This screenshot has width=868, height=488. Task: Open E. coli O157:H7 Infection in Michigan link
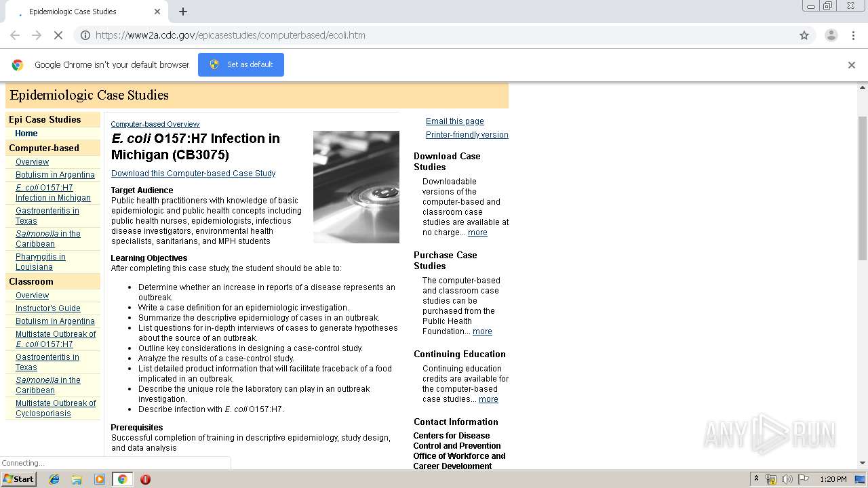53,193
